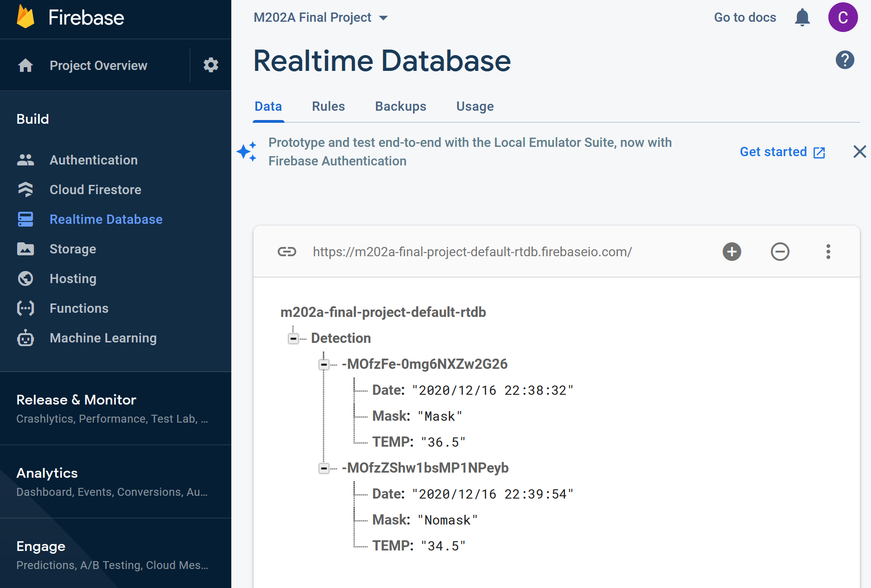Click the Build section heading
The width and height of the screenshot is (871, 588).
tap(32, 119)
